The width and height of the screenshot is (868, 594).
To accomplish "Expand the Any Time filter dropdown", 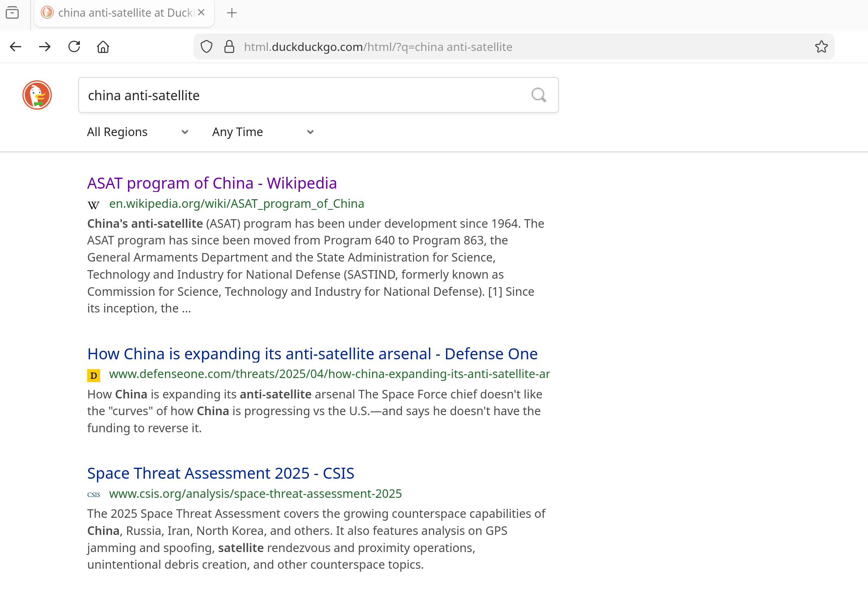I will tap(263, 132).
